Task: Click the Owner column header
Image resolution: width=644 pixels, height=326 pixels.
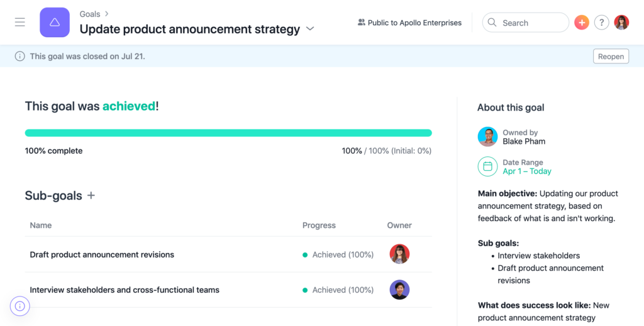Action: coord(399,225)
